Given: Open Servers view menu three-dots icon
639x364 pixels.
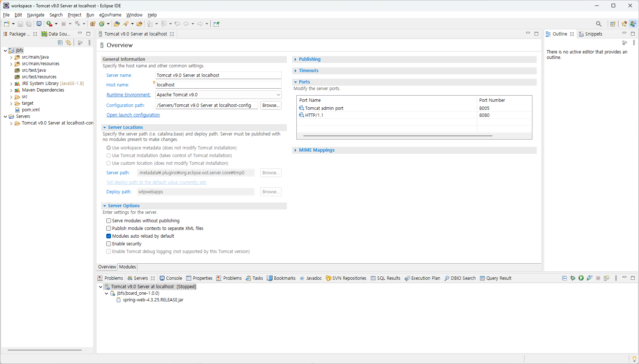Looking at the screenshot, I should pos(616,278).
